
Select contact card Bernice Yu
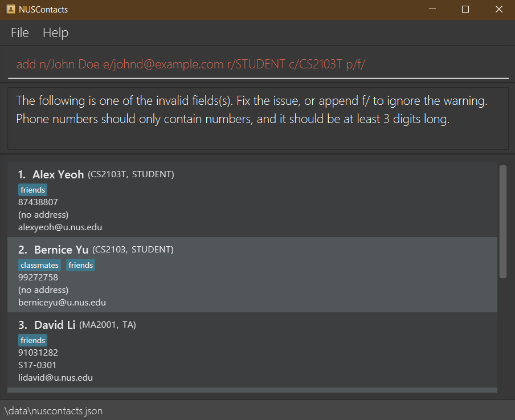(x=252, y=275)
